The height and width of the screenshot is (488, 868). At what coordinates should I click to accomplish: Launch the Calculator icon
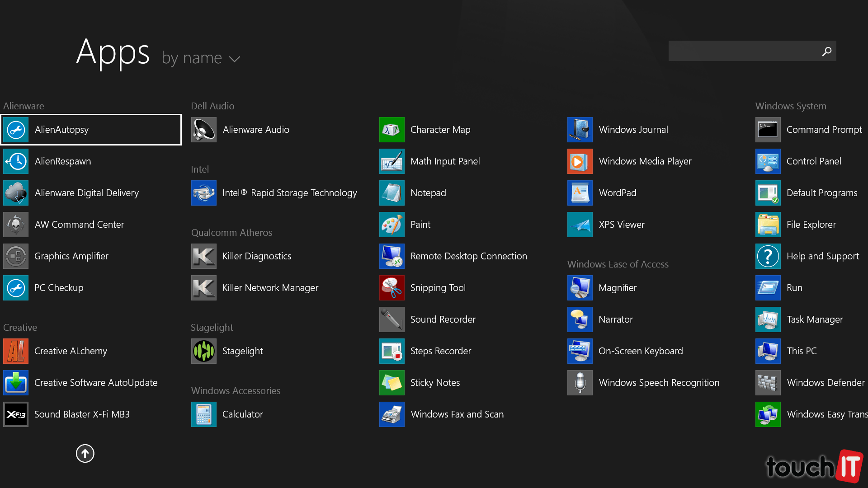coord(203,414)
